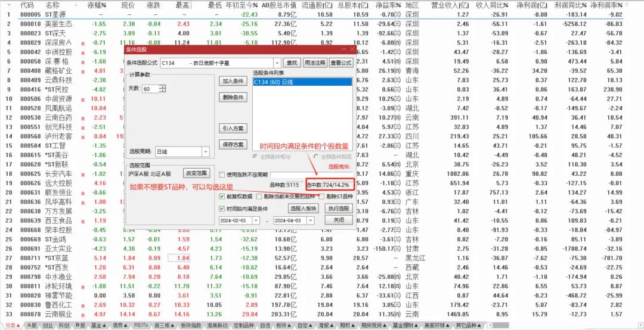The height and width of the screenshot is (330, 644).
Task: Select 全部条件相或 radio button
Action: tap(316, 157)
